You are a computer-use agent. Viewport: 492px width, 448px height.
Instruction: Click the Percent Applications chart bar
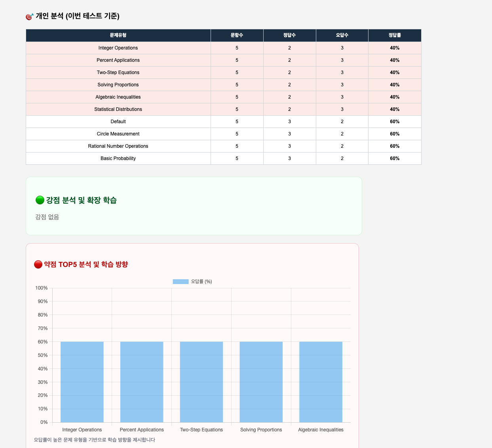142,382
